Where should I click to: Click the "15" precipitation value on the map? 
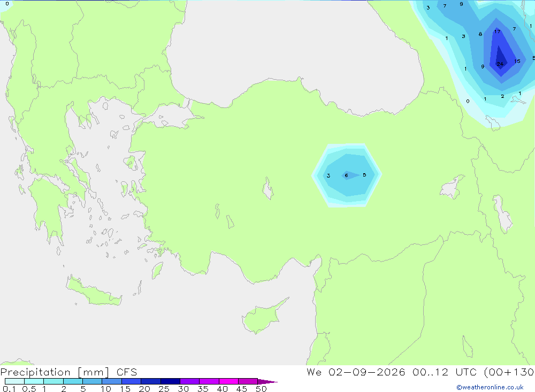pyautogui.click(x=517, y=61)
